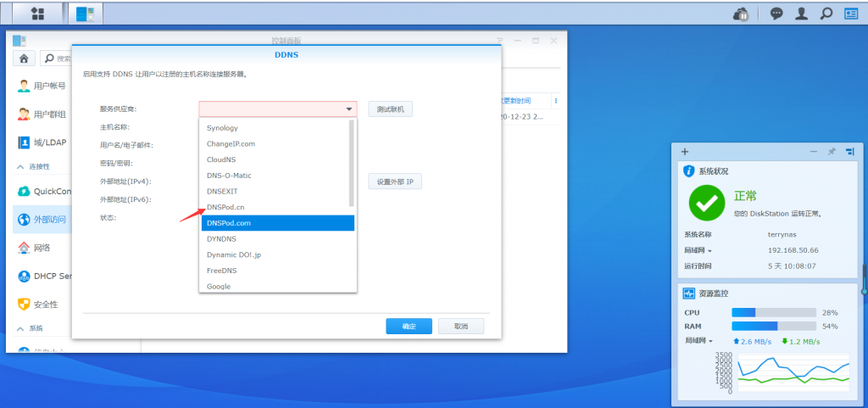Open the 系统状况 info shield icon
The height and width of the screenshot is (408, 868).
point(688,170)
